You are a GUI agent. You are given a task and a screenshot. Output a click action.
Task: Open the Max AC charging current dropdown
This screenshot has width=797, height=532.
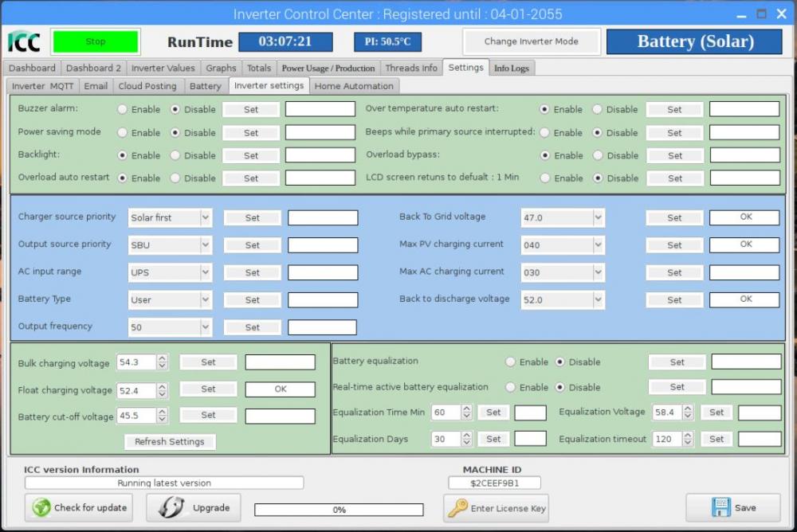(563, 272)
